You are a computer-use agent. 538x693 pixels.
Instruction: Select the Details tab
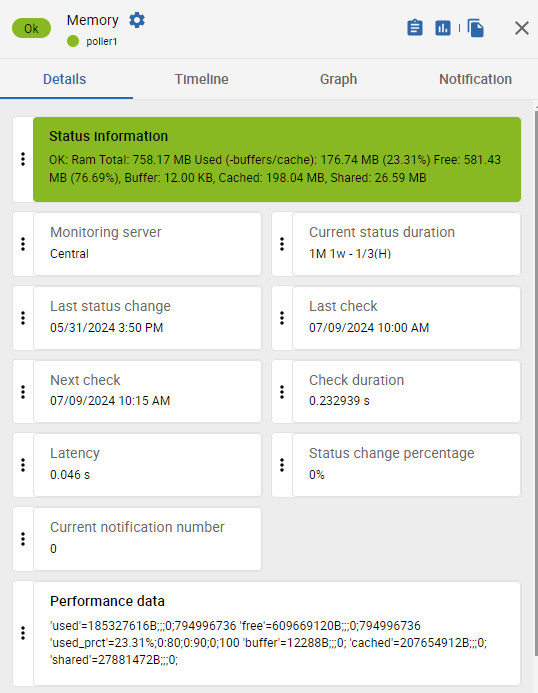tap(65, 79)
